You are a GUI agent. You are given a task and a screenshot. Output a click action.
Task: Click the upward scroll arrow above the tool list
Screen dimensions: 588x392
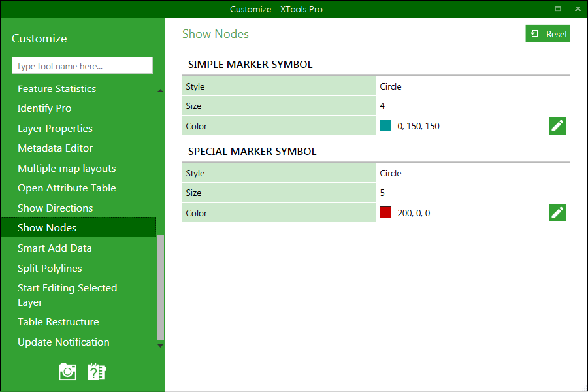tap(159, 90)
